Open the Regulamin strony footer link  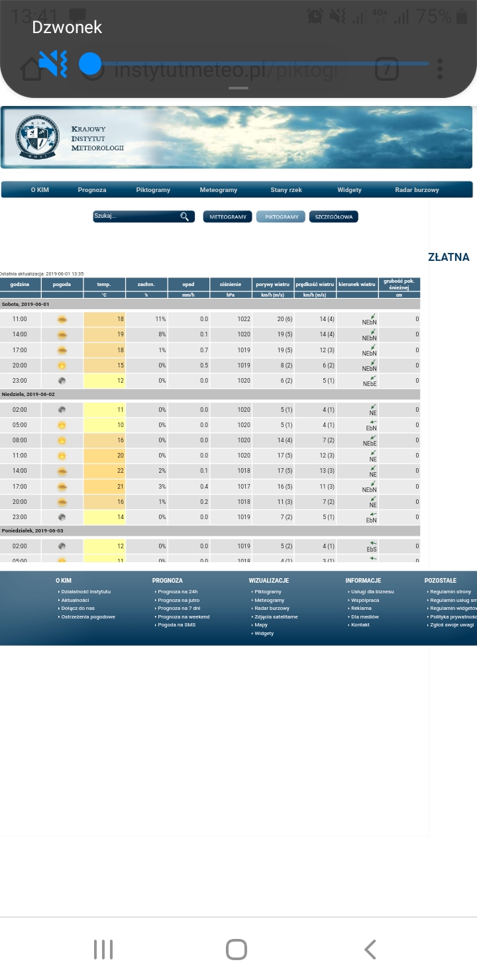tap(450, 591)
